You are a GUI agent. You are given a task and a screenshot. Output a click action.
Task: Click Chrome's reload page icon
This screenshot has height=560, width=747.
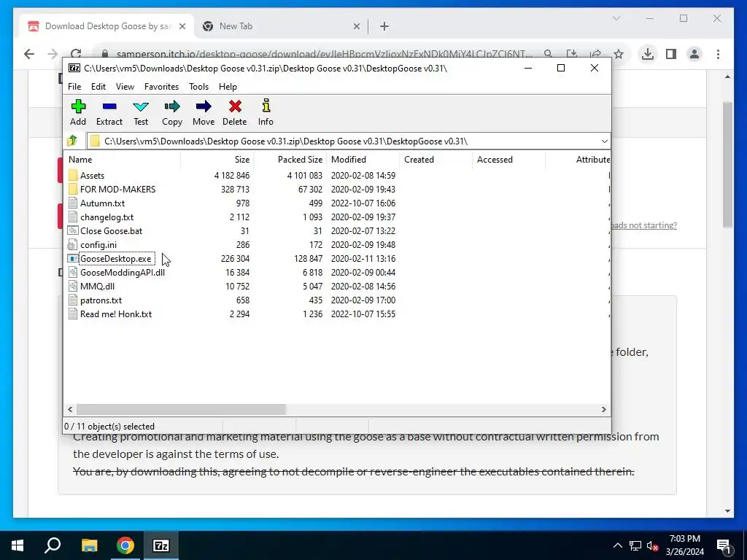pyautogui.click(x=76, y=54)
